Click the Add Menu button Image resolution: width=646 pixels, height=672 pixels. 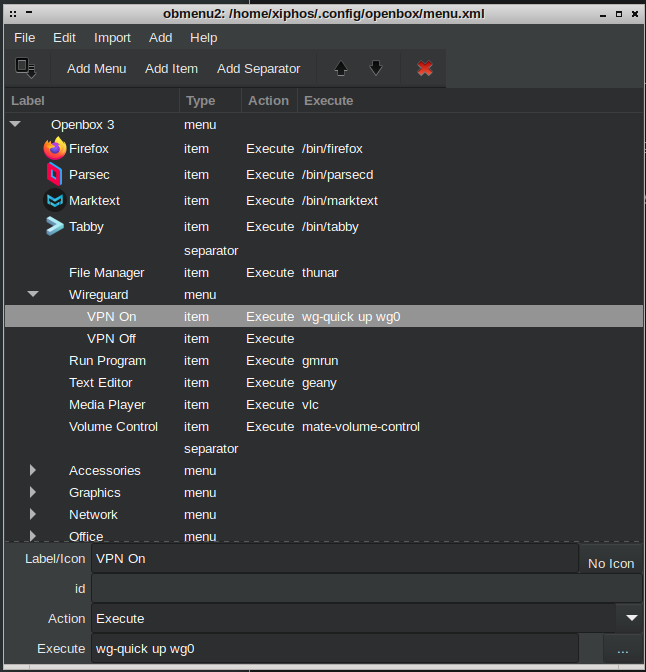(96, 69)
